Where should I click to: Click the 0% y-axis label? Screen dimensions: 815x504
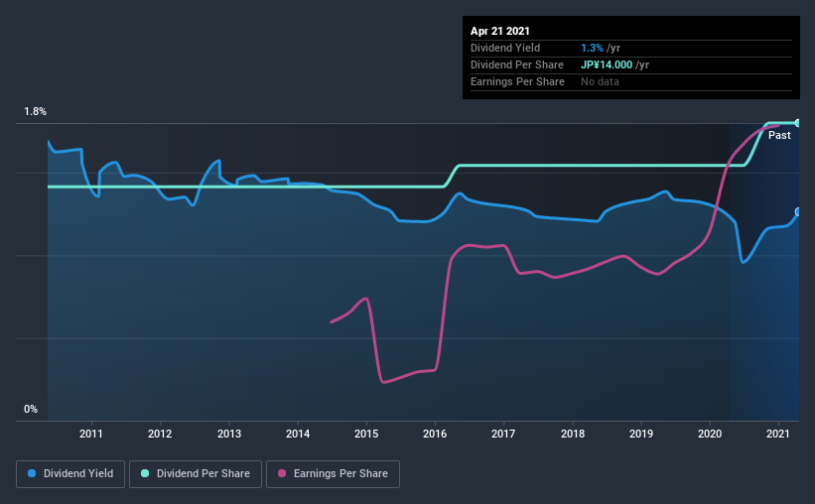click(x=31, y=409)
